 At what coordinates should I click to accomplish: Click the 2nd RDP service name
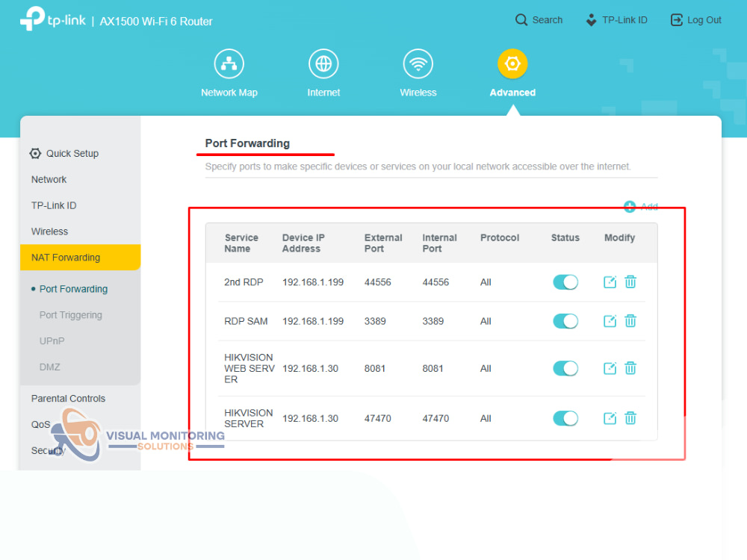(x=244, y=282)
